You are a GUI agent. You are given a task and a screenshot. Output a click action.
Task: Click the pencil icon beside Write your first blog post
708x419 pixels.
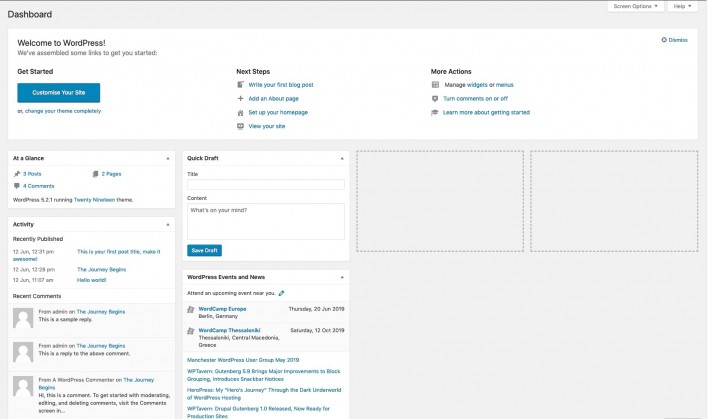[x=240, y=84]
